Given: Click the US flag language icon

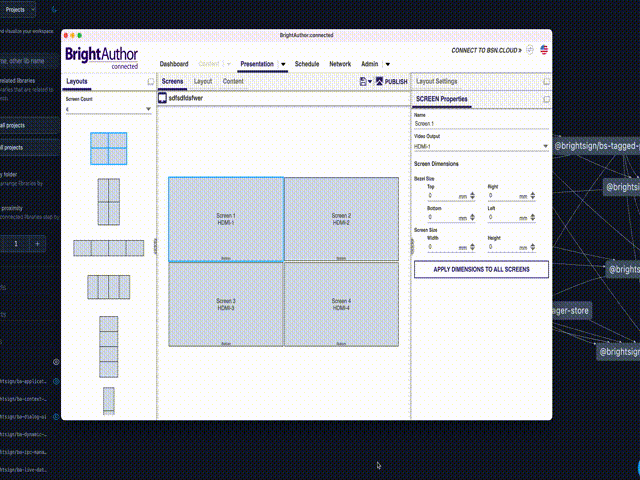Looking at the screenshot, I should point(544,50).
